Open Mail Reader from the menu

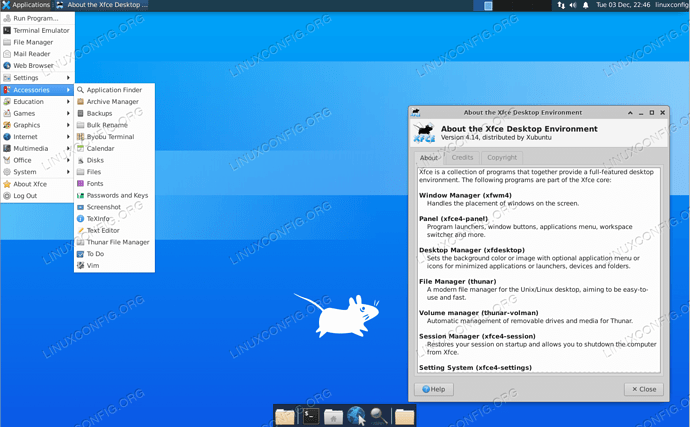coord(37,54)
